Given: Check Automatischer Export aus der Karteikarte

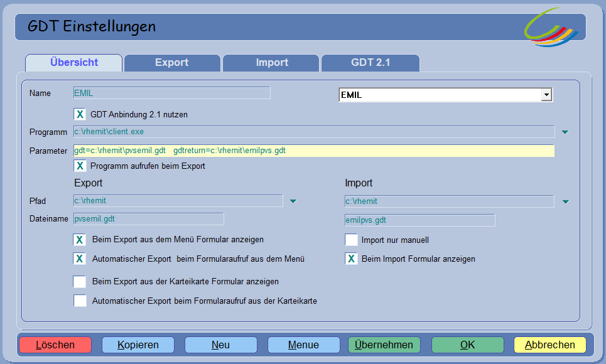Looking at the screenshot, I should pos(80,301).
